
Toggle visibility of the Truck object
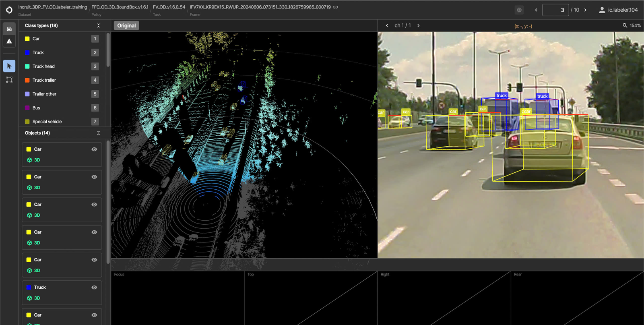click(94, 288)
